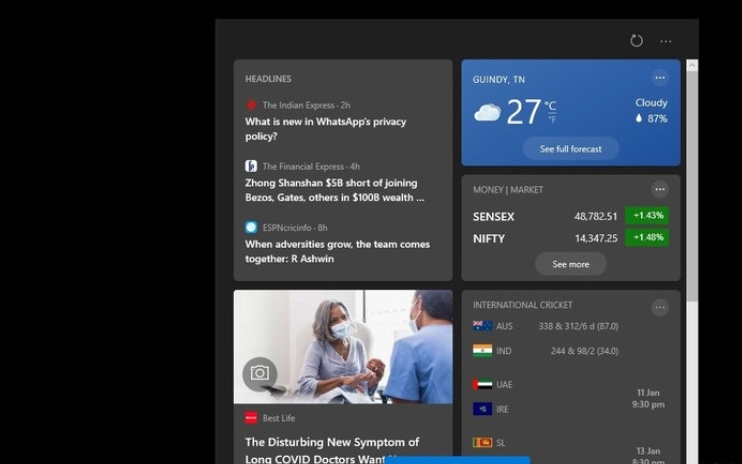Open WhatsApp privacy policy headline
Image resolution: width=742 pixels, height=464 pixels.
326,129
